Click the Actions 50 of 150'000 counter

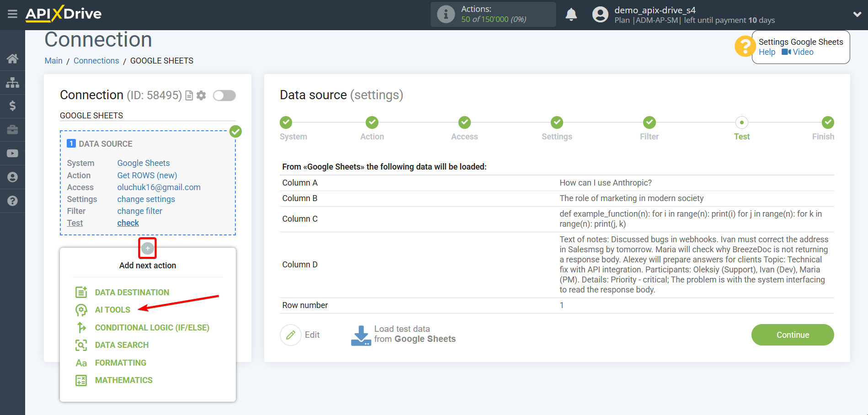(494, 14)
